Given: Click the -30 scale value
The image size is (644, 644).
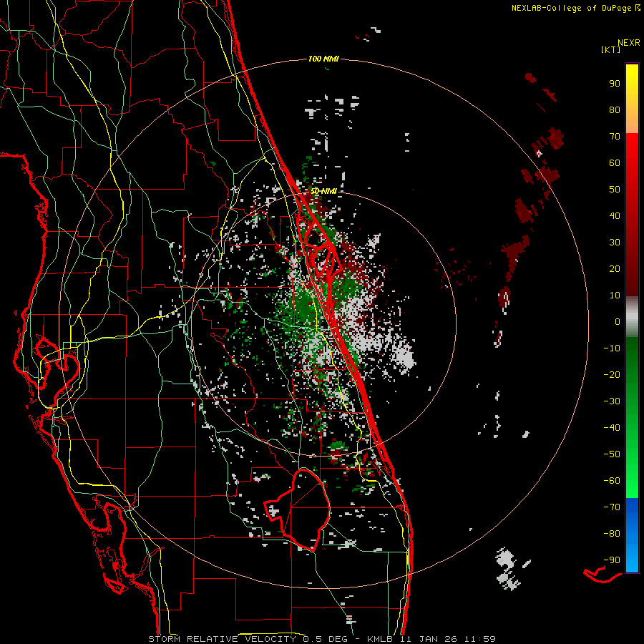Looking at the screenshot, I should (612, 401).
